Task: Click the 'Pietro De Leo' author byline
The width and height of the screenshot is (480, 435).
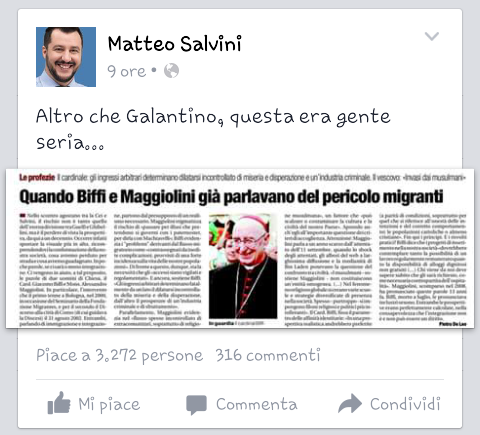Action: [452, 324]
